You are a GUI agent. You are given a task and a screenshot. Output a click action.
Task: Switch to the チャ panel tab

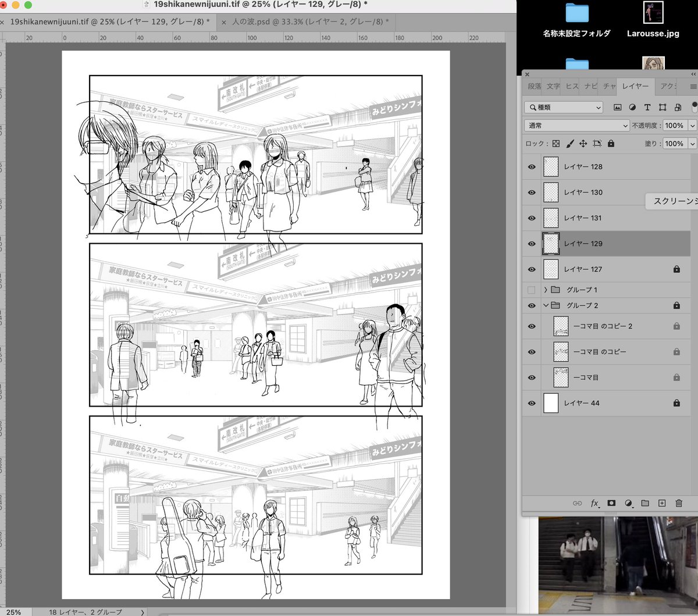coord(609,86)
